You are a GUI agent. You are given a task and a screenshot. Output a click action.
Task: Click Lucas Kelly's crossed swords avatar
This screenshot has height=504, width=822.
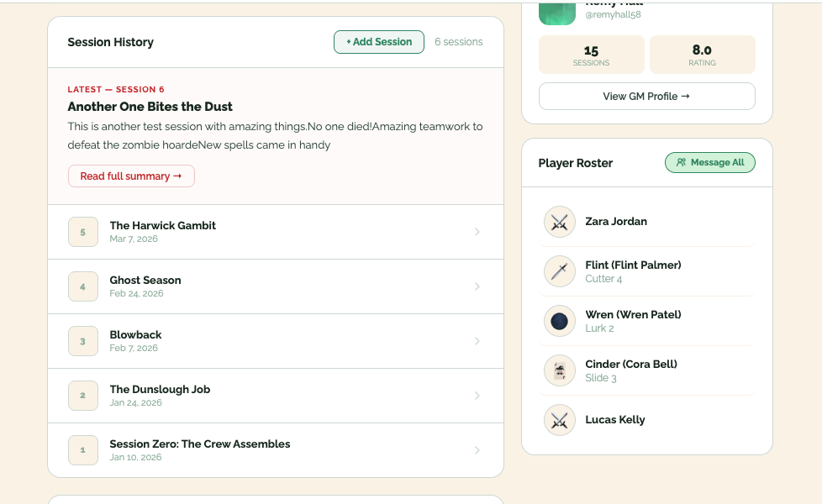[560, 420]
